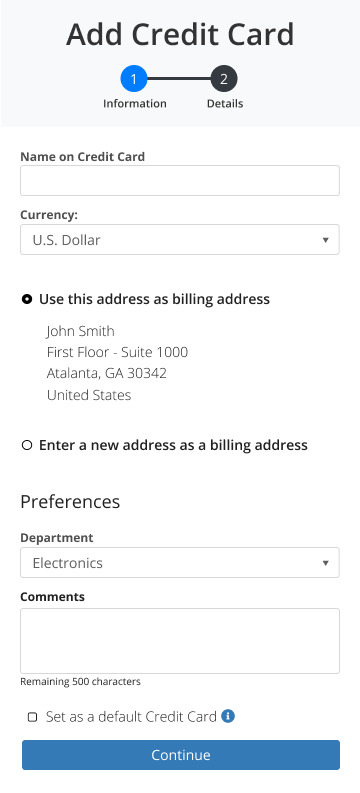
Task: Choose the 'Enter a new address' radio button
Action: click(27, 445)
